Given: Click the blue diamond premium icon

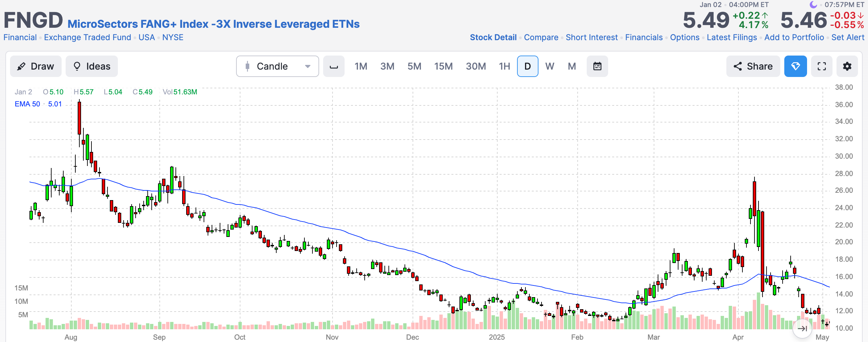Looking at the screenshot, I should 795,66.
